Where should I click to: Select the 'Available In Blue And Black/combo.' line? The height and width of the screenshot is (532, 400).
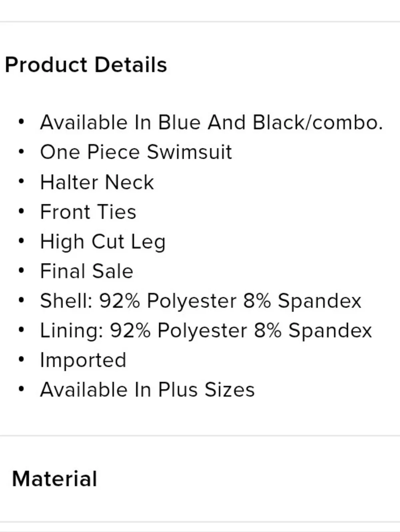point(212,122)
